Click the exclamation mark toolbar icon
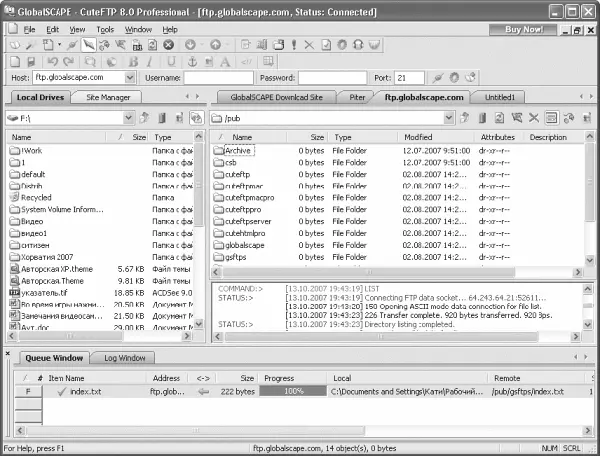This screenshot has width=600, height=456. [x=294, y=45]
